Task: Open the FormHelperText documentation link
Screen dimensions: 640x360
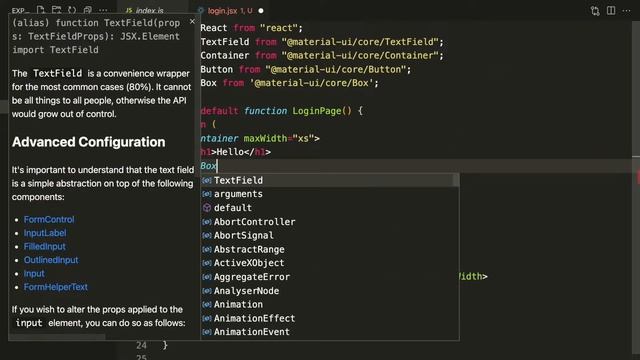Action: [x=56, y=287]
